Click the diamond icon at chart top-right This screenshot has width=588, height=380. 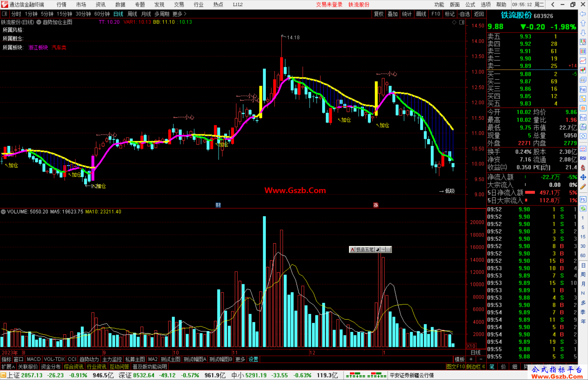454,22
